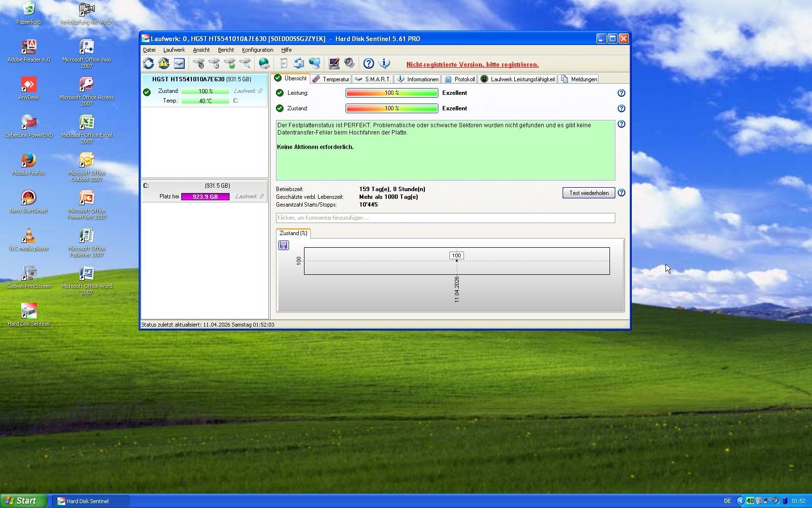The width and height of the screenshot is (812, 508).
Task: Open the Konfiguration menu
Action: click(258, 50)
